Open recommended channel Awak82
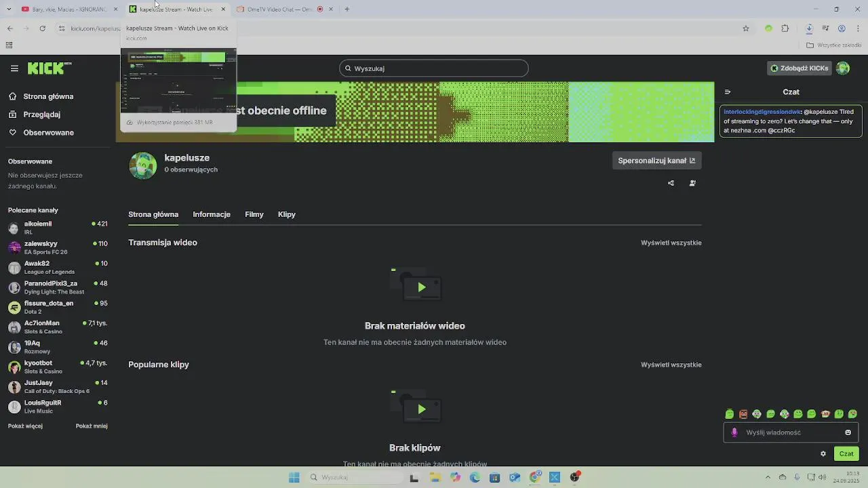Screen dimensions: 868x488 58,268
